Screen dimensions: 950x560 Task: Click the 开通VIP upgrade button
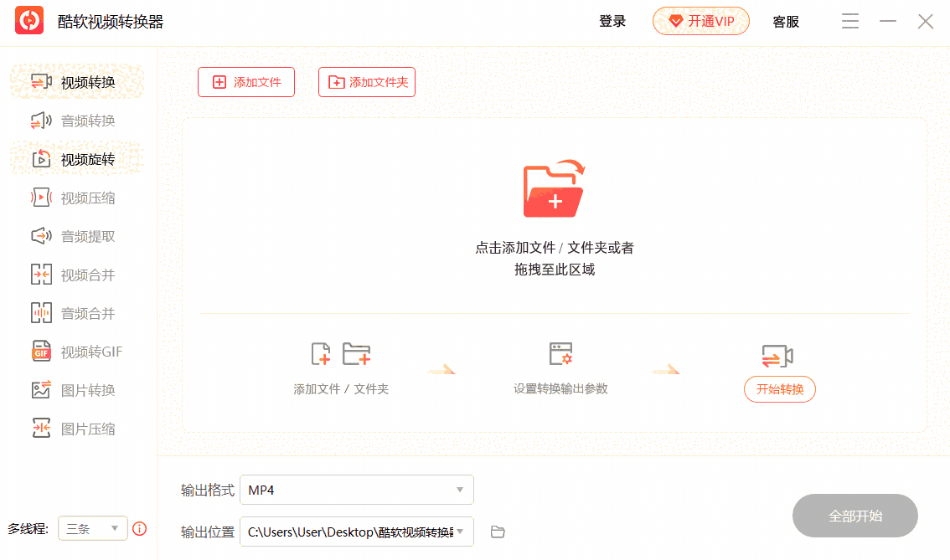[x=701, y=21]
